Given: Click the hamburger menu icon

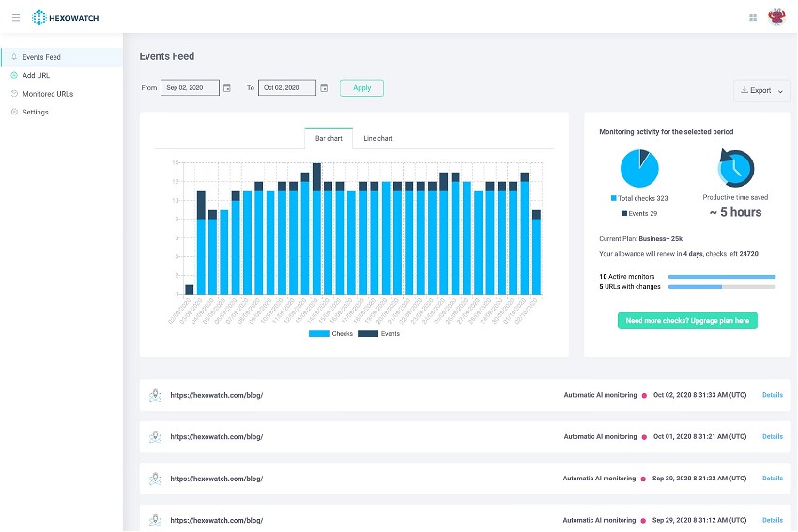Looking at the screenshot, I should [16, 17].
